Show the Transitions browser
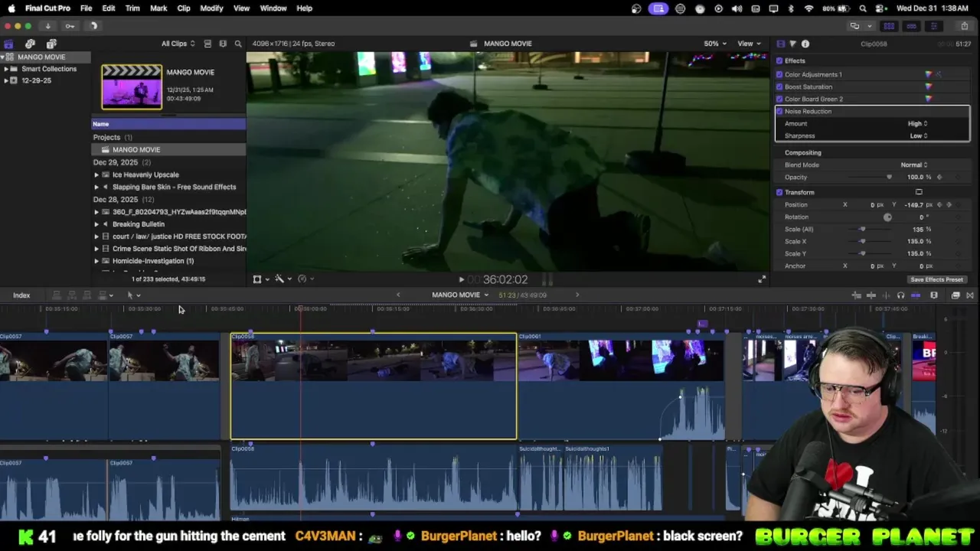The image size is (980, 551). point(970,295)
